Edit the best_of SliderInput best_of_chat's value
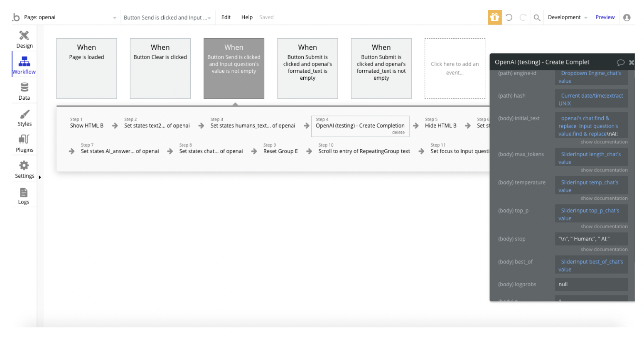 click(x=591, y=265)
